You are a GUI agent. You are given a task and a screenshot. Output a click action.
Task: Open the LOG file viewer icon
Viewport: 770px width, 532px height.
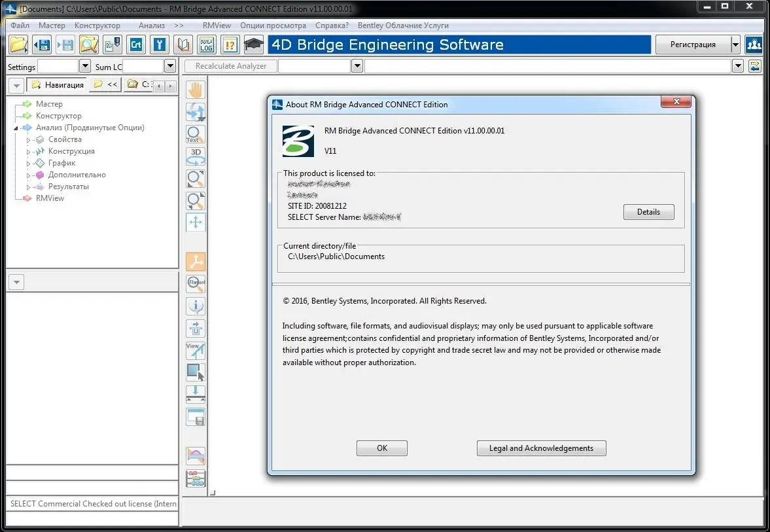(207, 44)
